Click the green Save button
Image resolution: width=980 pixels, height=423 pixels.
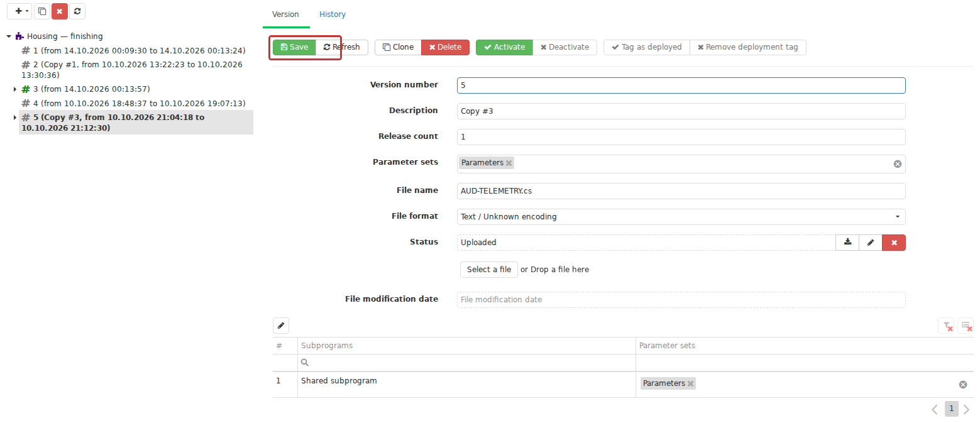[294, 47]
